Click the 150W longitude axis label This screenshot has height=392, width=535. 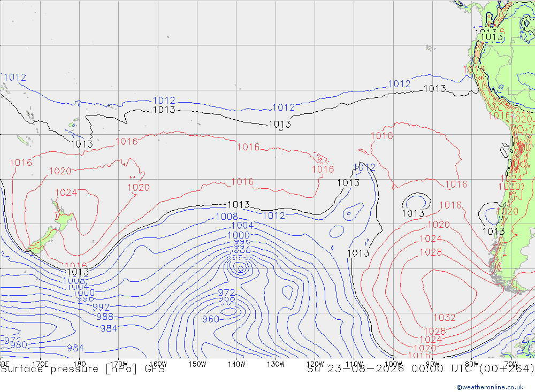[197, 364]
